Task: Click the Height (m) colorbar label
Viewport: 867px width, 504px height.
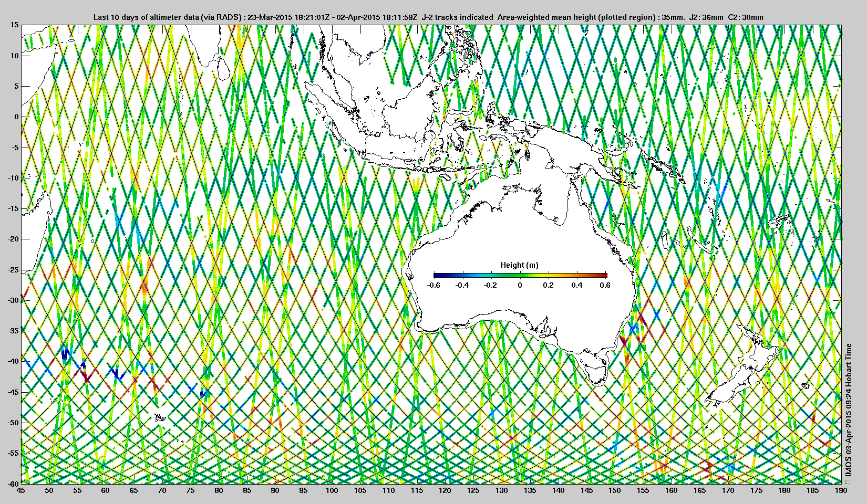Action: pos(519,265)
